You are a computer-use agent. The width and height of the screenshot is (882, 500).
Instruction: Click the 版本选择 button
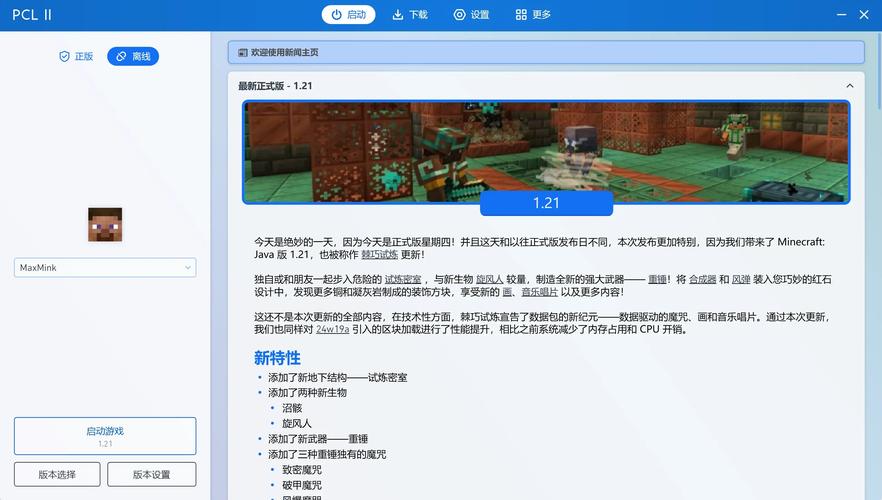(x=57, y=474)
